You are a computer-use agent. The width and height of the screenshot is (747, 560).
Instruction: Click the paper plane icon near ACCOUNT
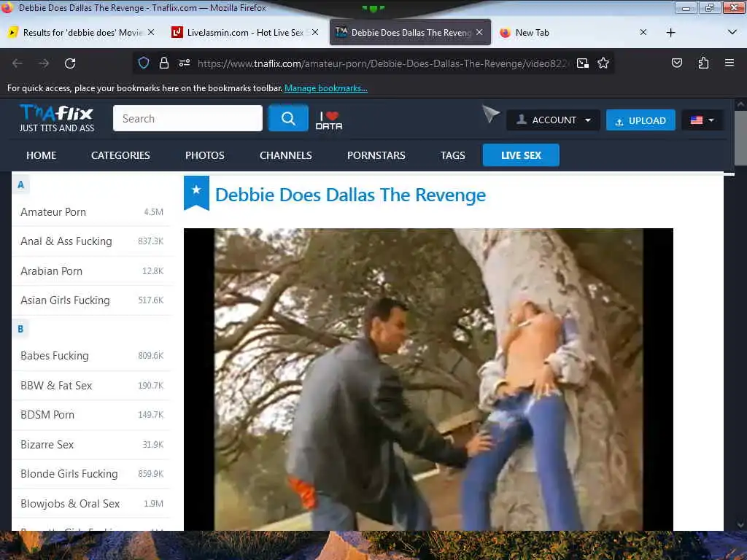click(490, 114)
